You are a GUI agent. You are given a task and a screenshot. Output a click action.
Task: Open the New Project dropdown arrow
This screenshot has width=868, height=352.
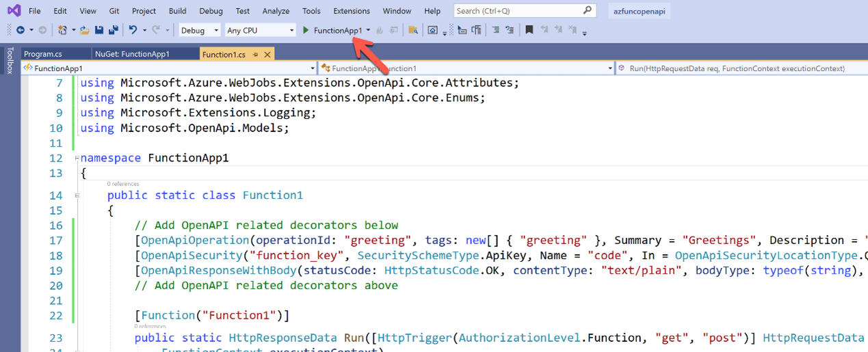(74, 30)
